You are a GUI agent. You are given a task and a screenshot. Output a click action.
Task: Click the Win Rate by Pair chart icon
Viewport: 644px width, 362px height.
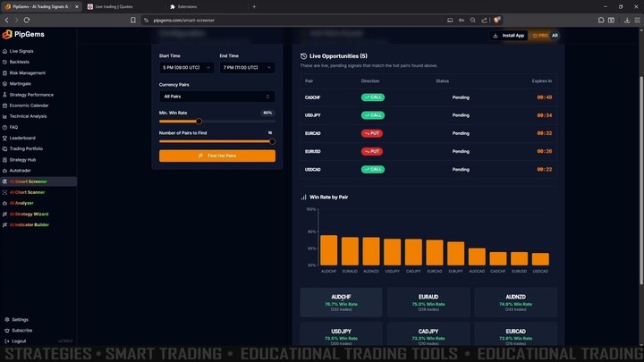click(x=303, y=198)
